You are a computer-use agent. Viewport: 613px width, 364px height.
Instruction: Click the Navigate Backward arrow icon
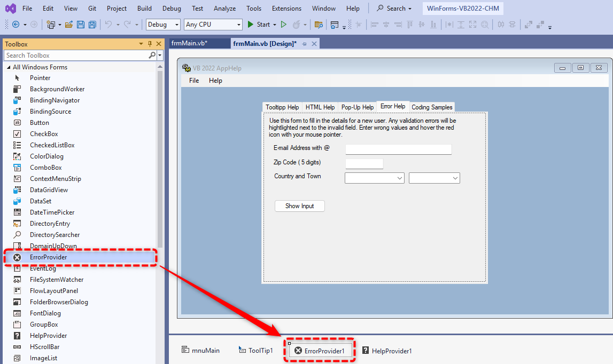coord(15,25)
